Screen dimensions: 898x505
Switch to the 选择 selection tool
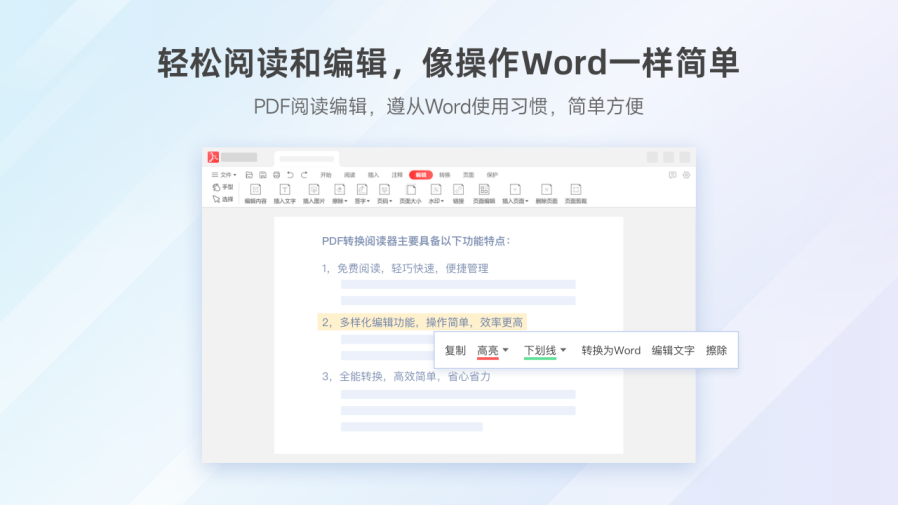223,199
